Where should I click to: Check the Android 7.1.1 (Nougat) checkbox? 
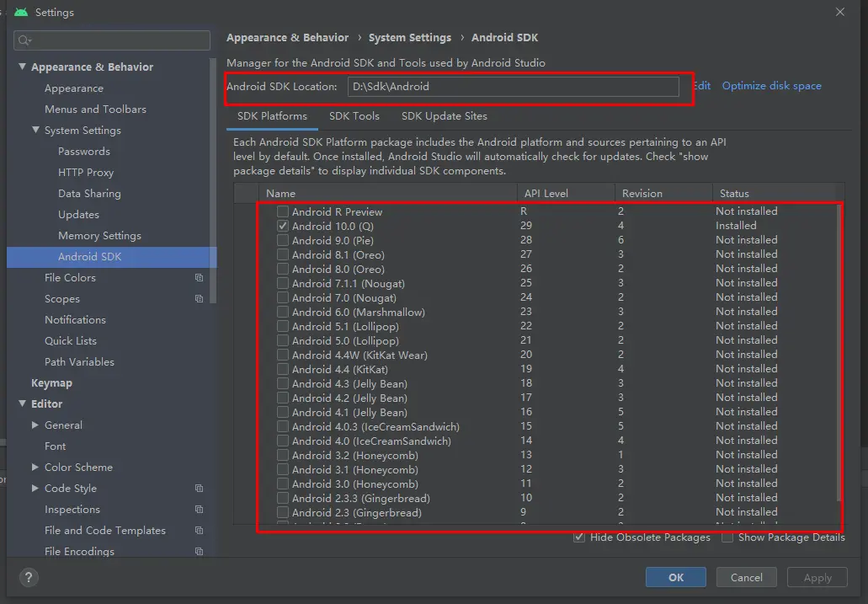[x=283, y=283]
